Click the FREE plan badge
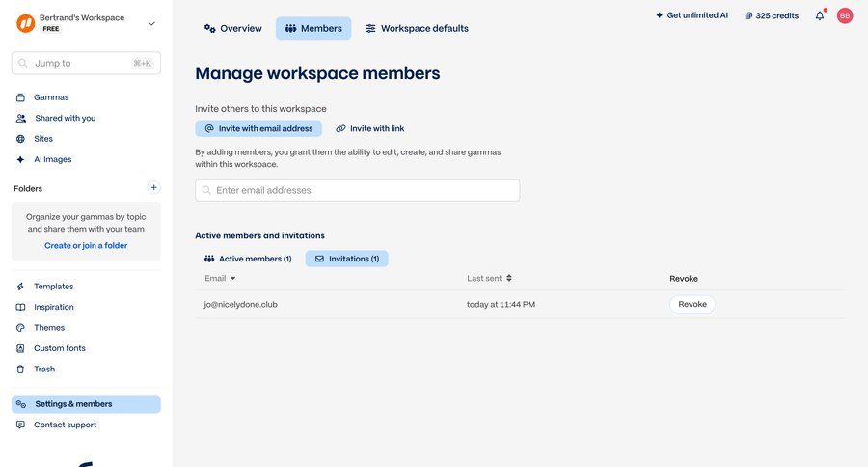Viewport: 868px width, 467px height. tap(51, 29)
